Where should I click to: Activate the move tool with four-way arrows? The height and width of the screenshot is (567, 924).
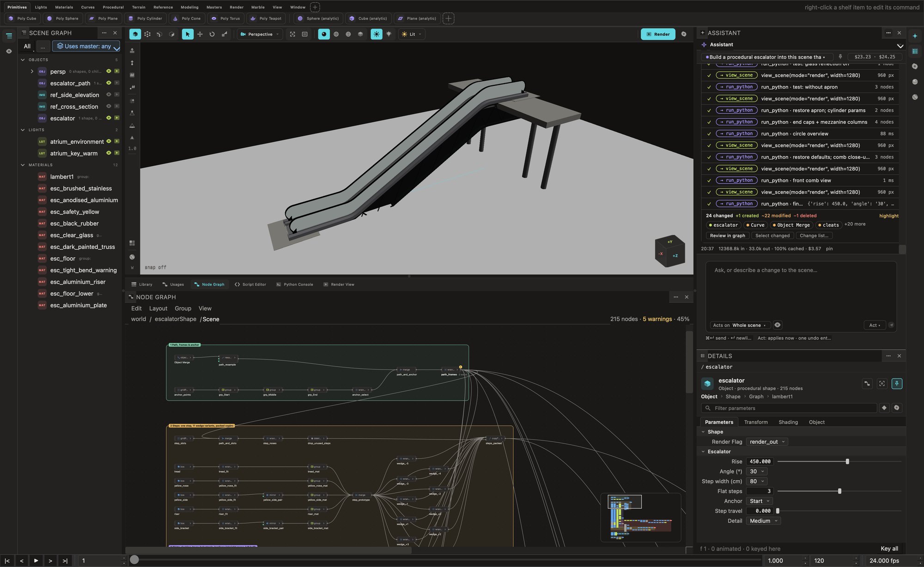[200, 34]
